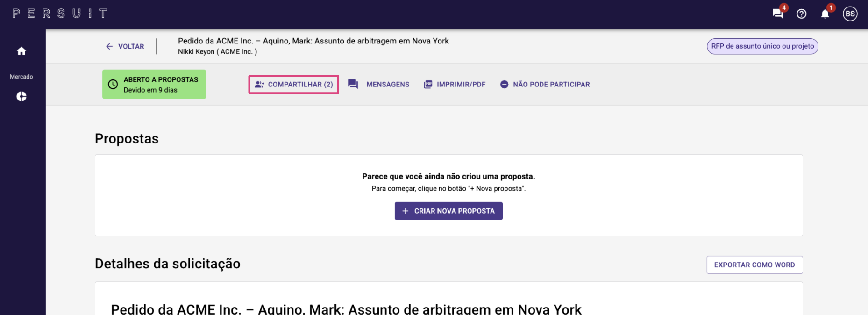Open Compartilhar (2) sharing option
The image size is (868, 315).
[293, 85]
